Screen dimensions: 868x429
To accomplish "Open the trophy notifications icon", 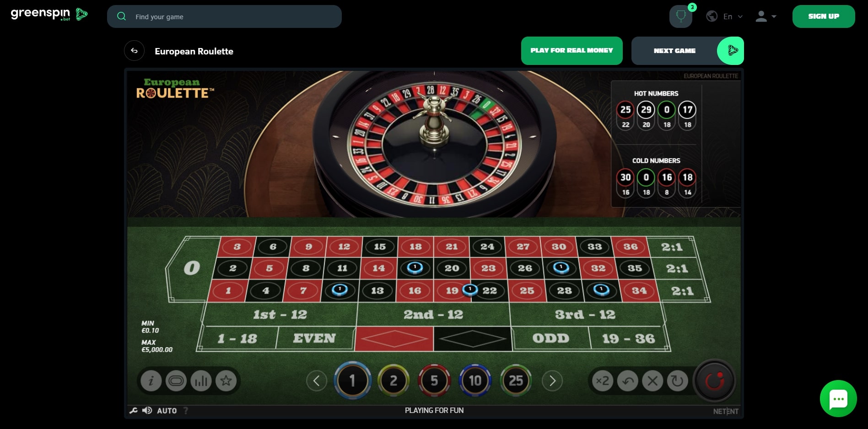I will [x=681, y=16].
